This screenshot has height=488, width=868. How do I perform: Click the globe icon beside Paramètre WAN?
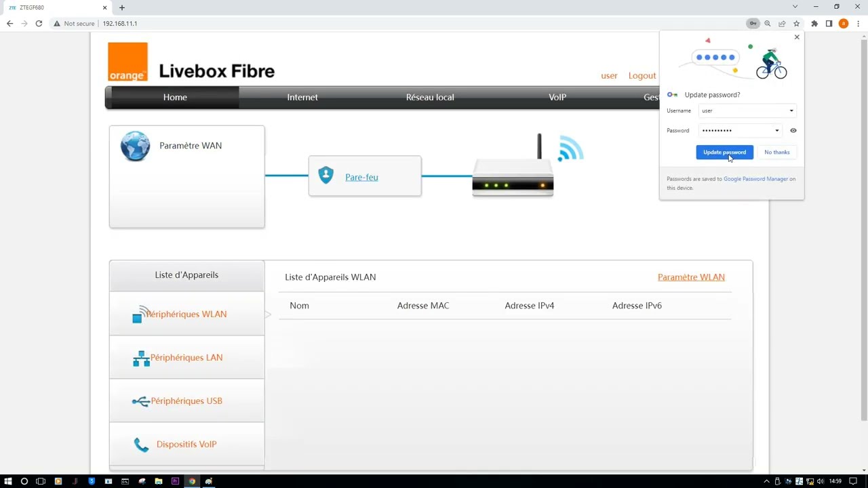point(135,146)
